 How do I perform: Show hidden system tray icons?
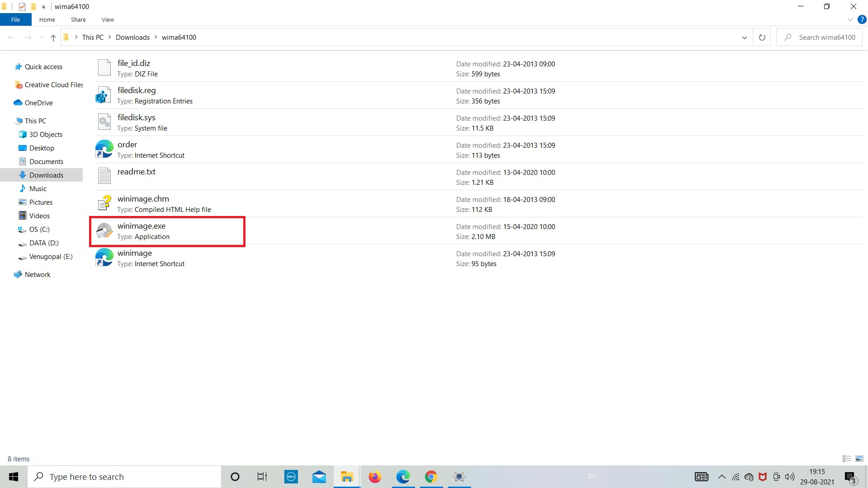point(722,477)
